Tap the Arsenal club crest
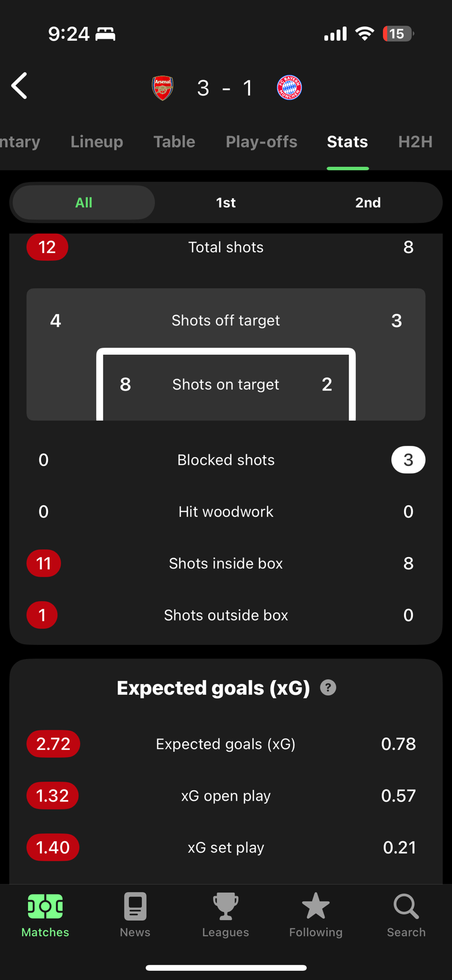Screen dimensions: 452x980 (x=162, y=88)
